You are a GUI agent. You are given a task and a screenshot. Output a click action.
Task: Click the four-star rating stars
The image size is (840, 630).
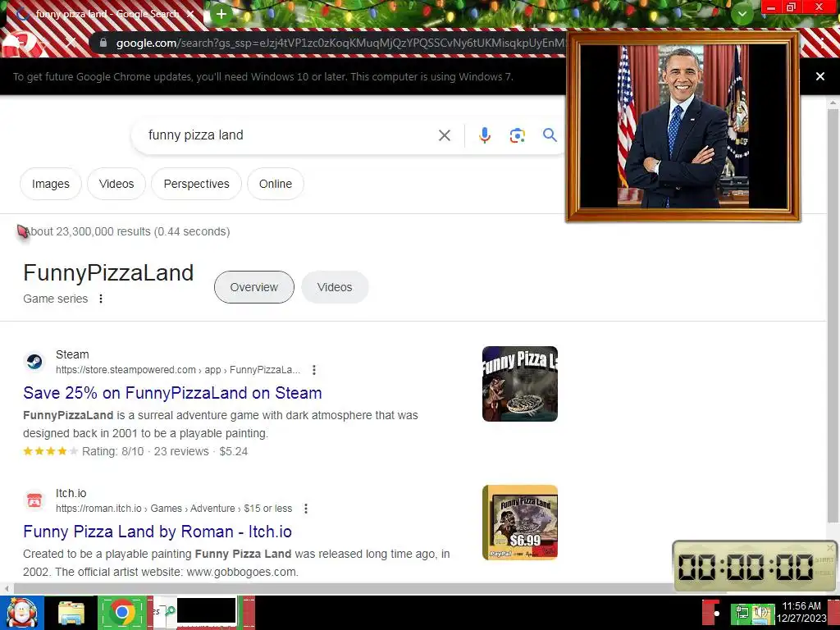click(50, 451)
